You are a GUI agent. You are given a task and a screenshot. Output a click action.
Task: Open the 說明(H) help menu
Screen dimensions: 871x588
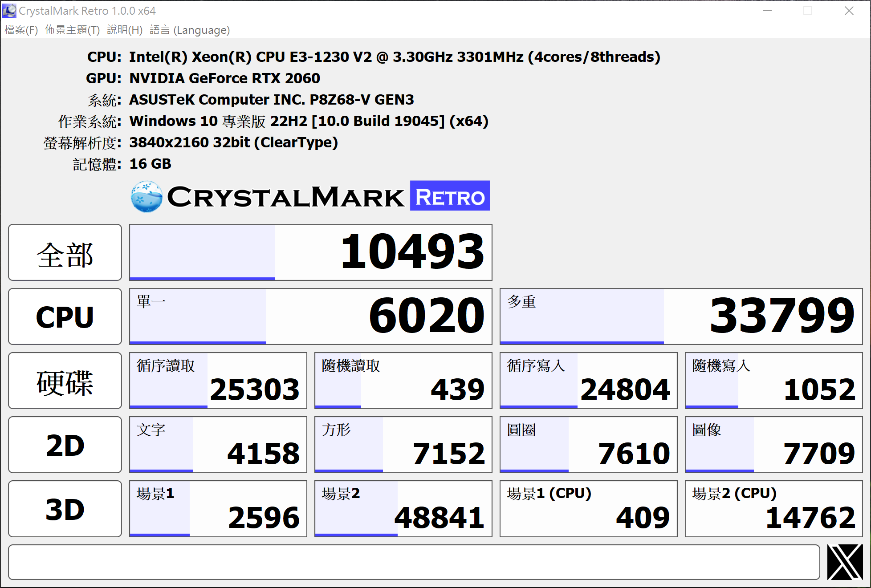125,30
